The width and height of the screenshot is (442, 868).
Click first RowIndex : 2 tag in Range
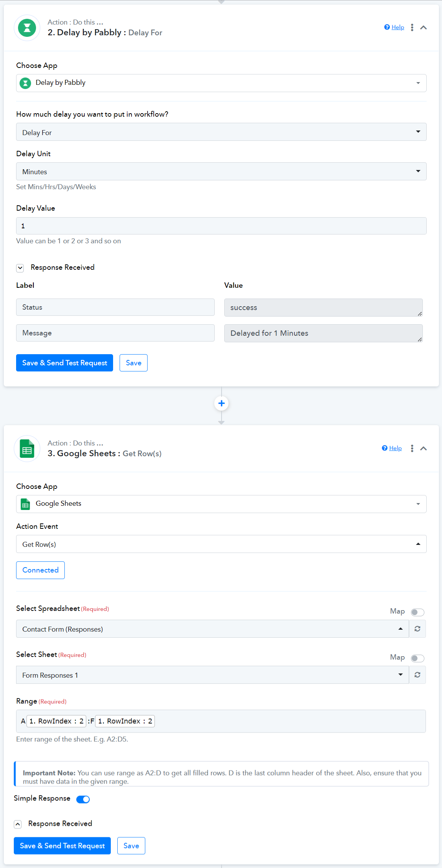pyautogui.click(x=56, y=721)
